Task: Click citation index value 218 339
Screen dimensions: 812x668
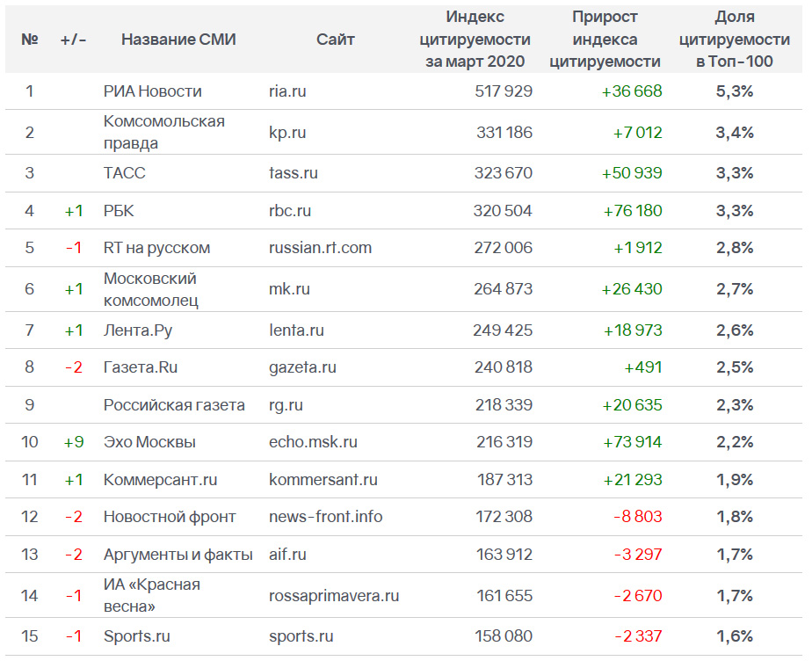Action: [504, 405]
